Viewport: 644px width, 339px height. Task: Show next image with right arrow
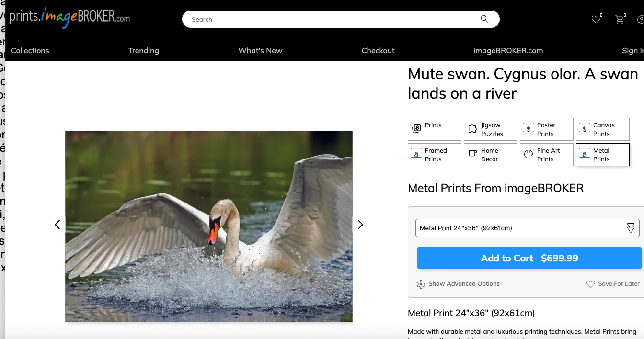pyautogui.click(x=360, y=225)
